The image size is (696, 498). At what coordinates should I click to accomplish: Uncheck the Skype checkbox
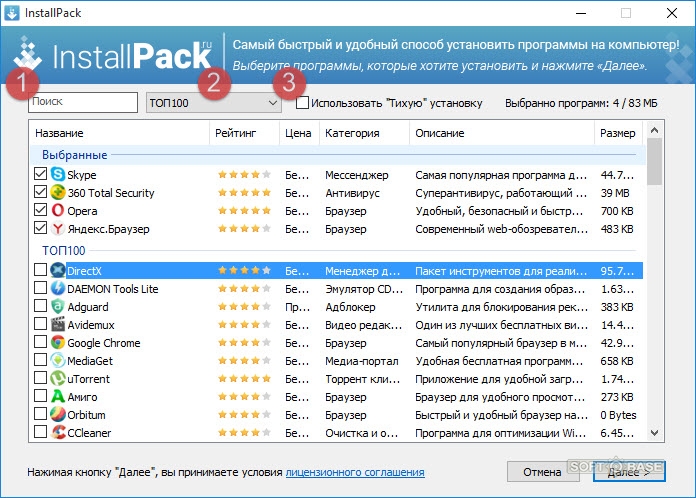coord(40,174)
